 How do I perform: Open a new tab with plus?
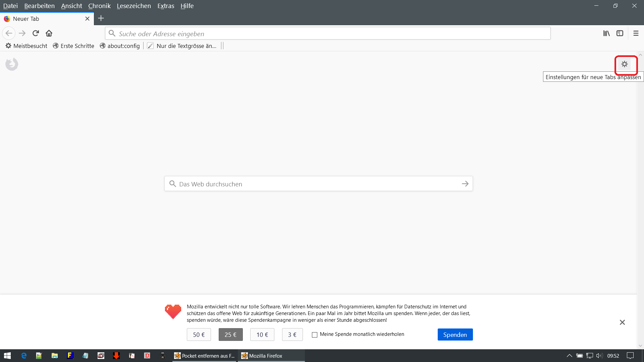(x=101, y=18)
